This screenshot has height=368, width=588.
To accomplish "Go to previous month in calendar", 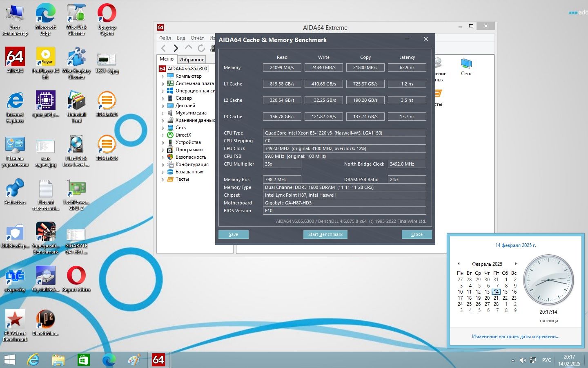I will [459, 264].
